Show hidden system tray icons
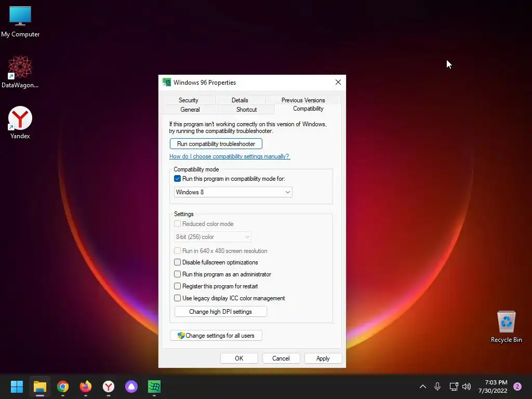Viewport: 532px width, 399px height. click(x=423, y=387)
